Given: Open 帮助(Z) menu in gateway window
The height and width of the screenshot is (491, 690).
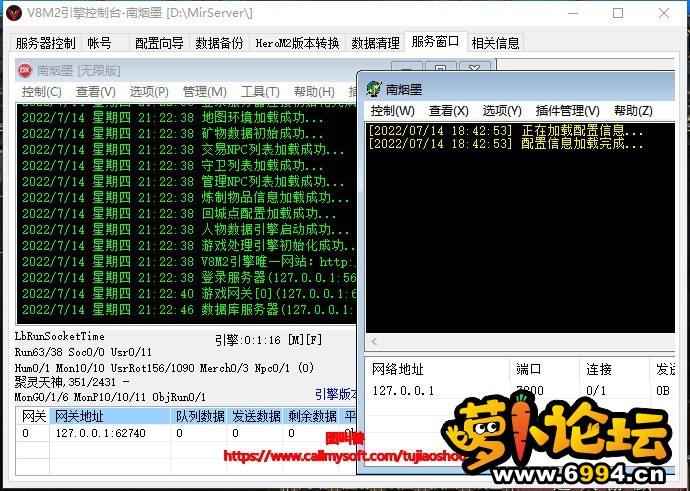Looking at the screenshot, I should pos(633,110).
